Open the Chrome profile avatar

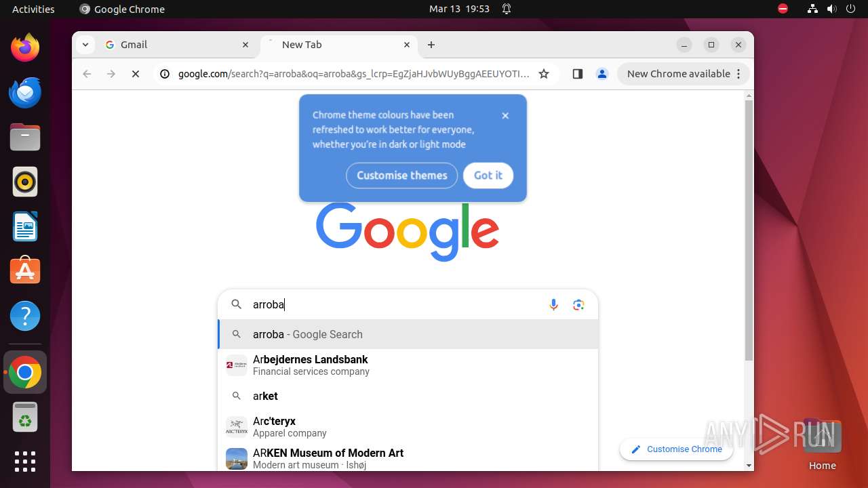click(601, 74)
